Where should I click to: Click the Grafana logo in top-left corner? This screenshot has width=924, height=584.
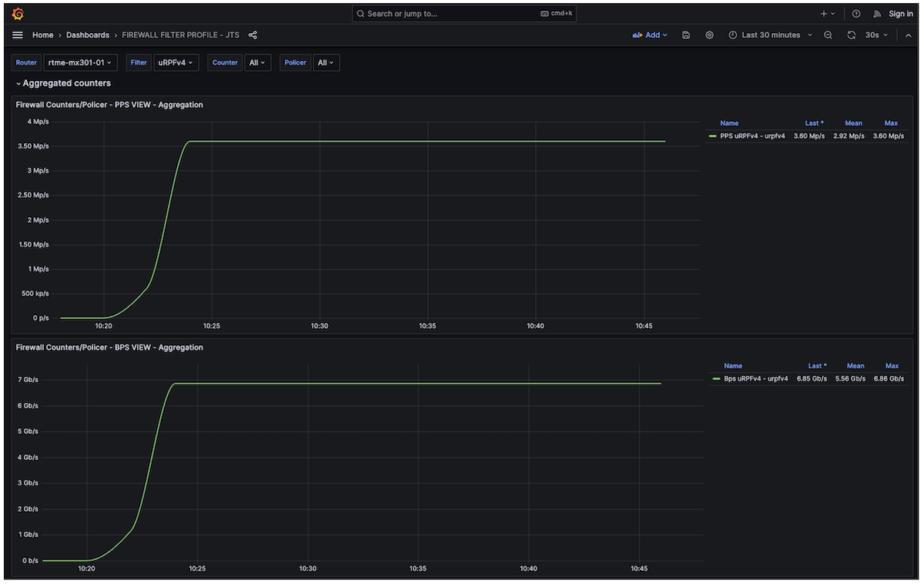coord(17,13)
